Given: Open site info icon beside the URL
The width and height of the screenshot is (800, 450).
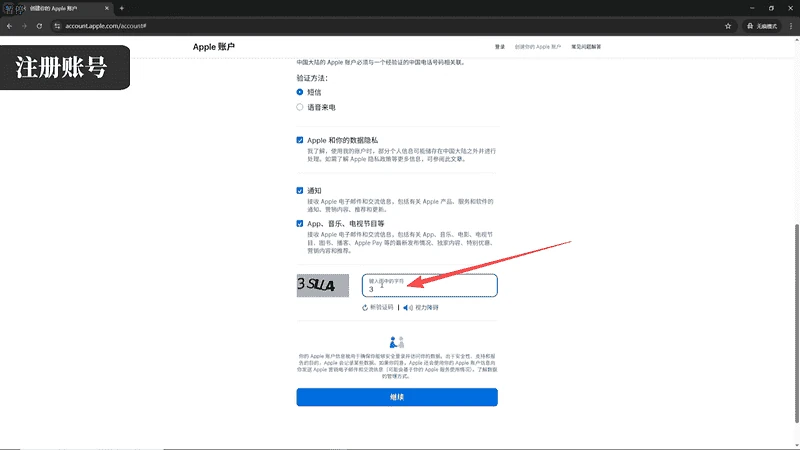Looking at the screenshot, I should point(57,26).
